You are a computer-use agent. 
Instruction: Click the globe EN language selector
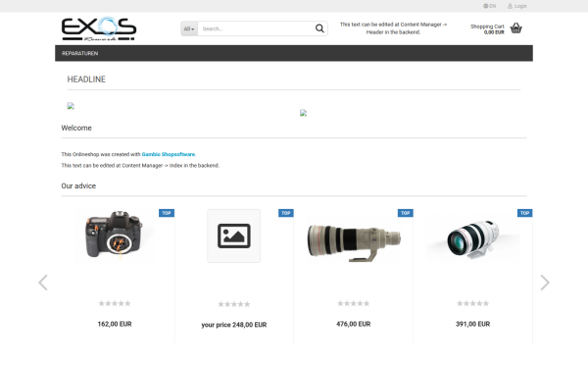click(x=489, y=6)
